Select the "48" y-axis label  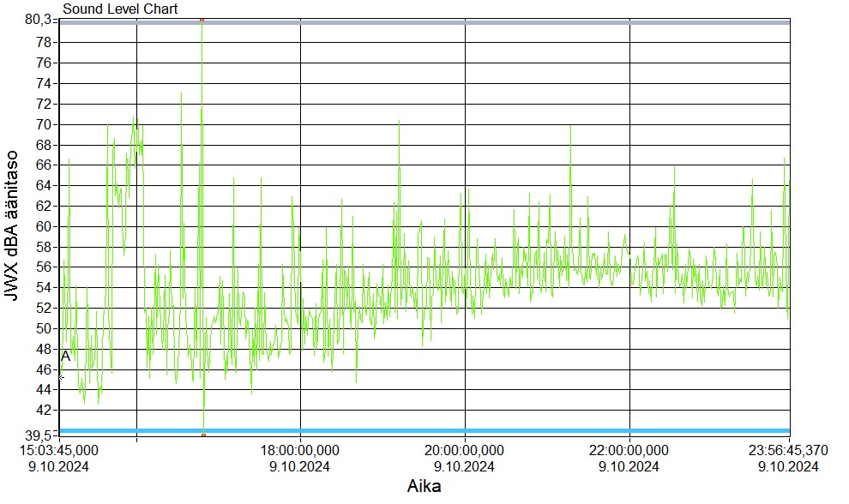point(44,349)
